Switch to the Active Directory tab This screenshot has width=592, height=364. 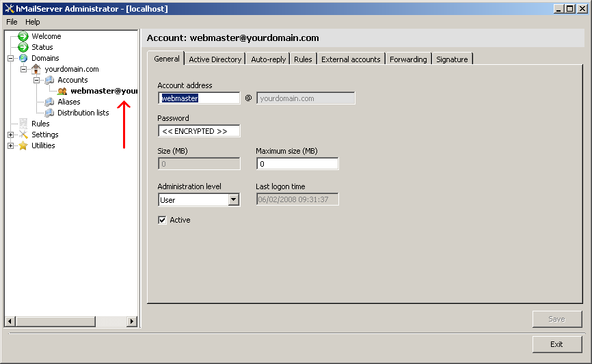(215, 59)
